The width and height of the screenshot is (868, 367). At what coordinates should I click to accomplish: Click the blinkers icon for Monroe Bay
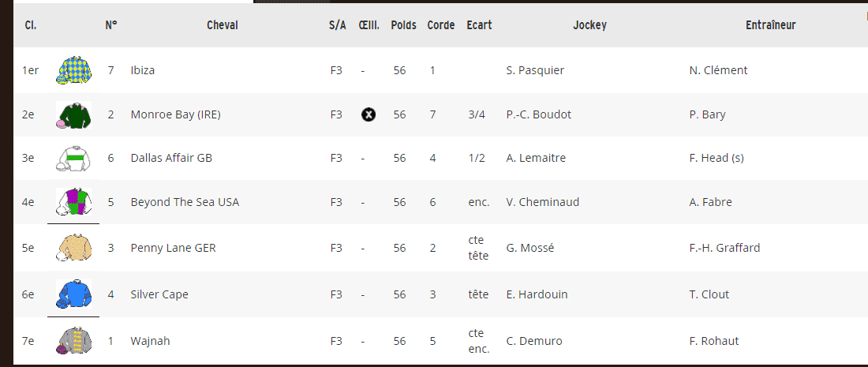[368, 114]
